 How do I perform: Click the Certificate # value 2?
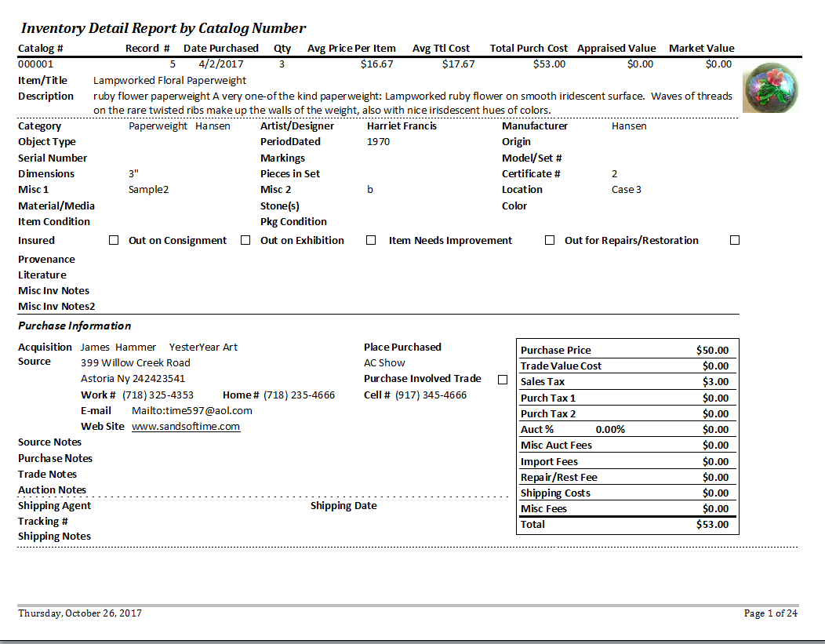point(615,174)
